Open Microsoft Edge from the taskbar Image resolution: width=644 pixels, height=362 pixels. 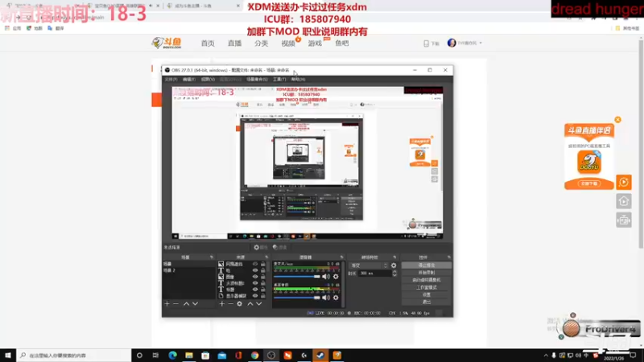pyautogui.click(x=172, y=355)
